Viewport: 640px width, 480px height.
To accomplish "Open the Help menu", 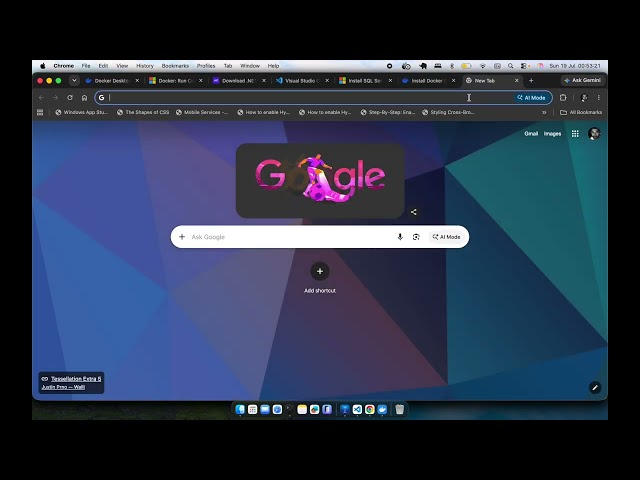I will 273,66.
